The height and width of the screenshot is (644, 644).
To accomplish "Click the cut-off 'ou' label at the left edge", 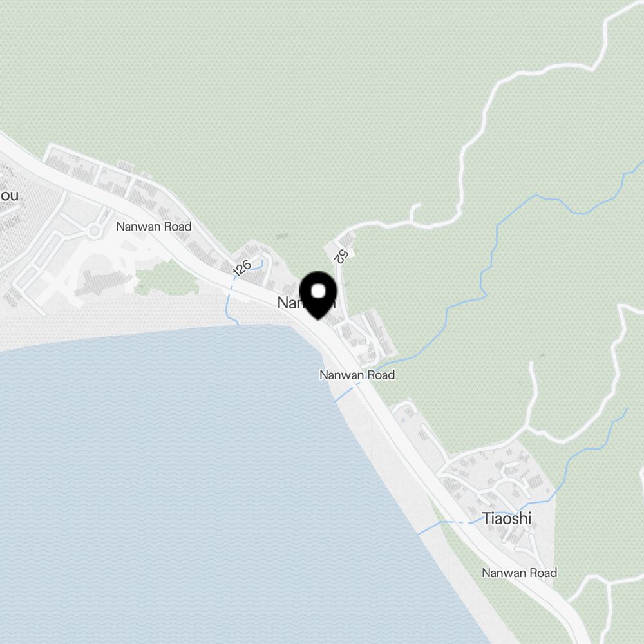I will click(x=9, y=196).
